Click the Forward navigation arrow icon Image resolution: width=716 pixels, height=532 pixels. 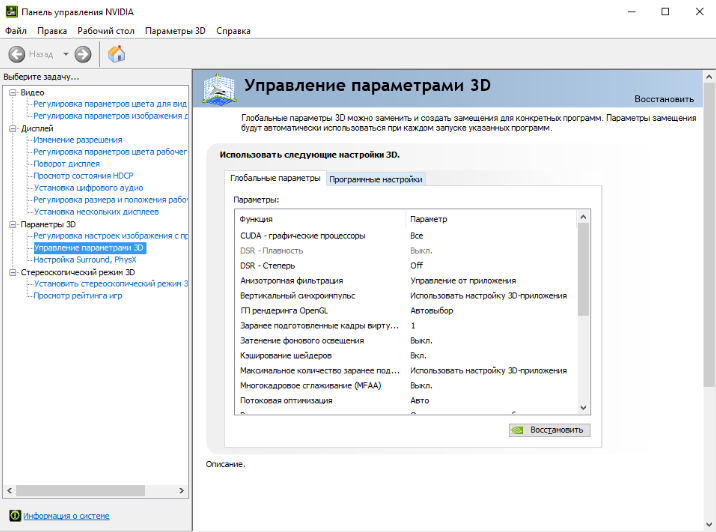[83, 54]
